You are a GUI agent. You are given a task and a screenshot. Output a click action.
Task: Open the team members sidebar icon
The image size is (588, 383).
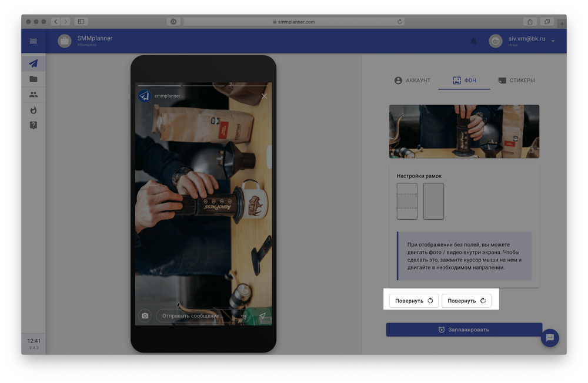click(x=34, y=95)
